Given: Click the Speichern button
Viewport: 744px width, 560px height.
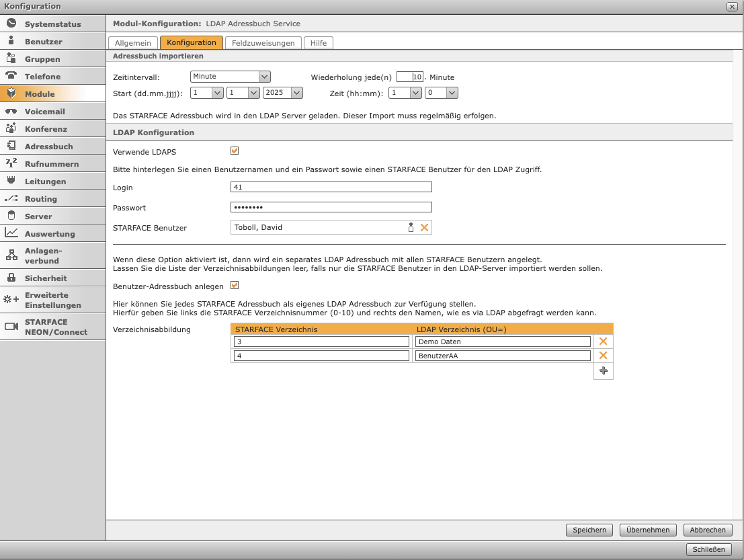Looking at the screenshot, I should tap(589, 530).
